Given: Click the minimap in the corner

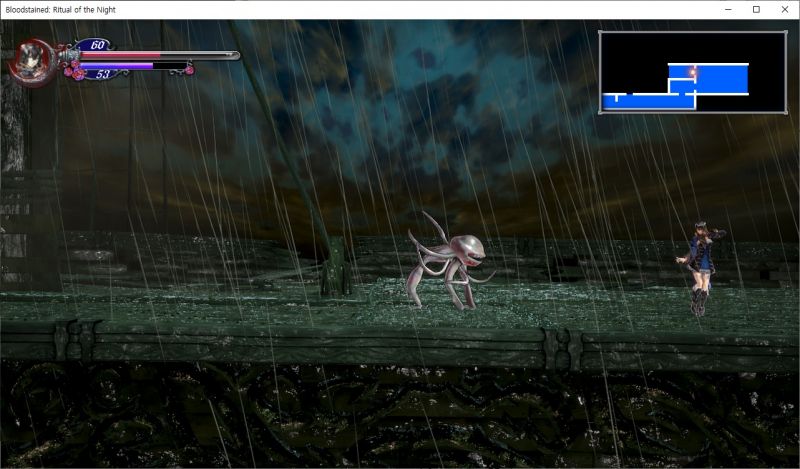Looking at the screenshot, I should 692,72.
